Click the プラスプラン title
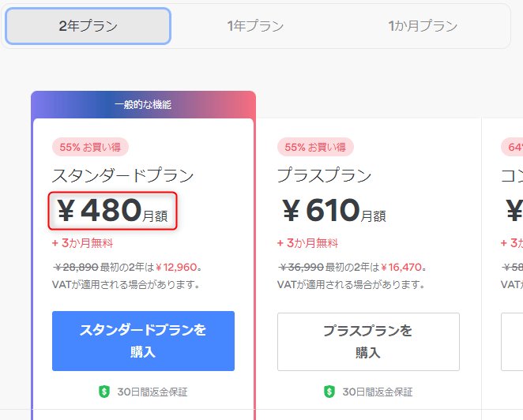The height and width of the screenshot is (420, 523). pyautogui.click(x=324, y=175)
